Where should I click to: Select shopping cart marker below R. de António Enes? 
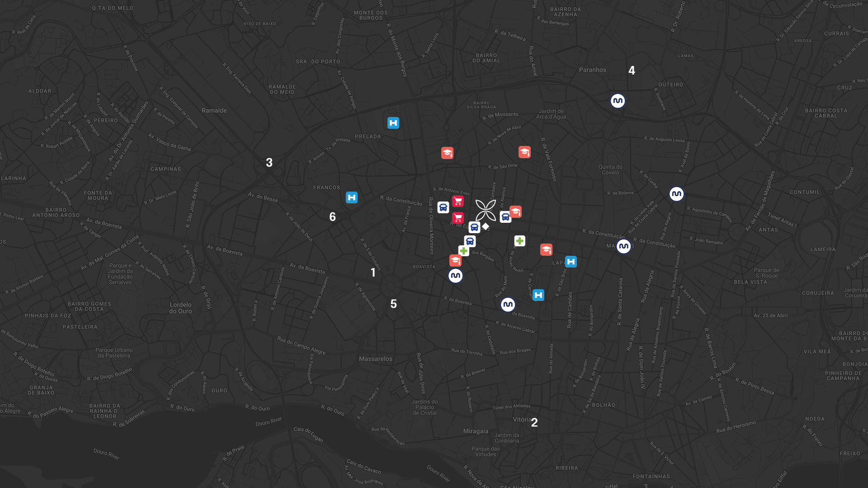point(458,202)
